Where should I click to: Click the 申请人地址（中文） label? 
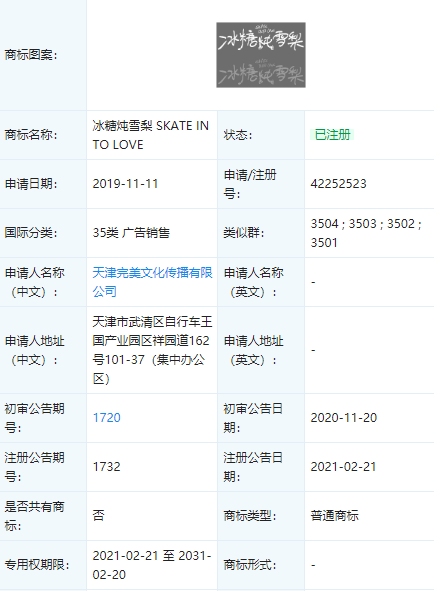coord(35,350)
